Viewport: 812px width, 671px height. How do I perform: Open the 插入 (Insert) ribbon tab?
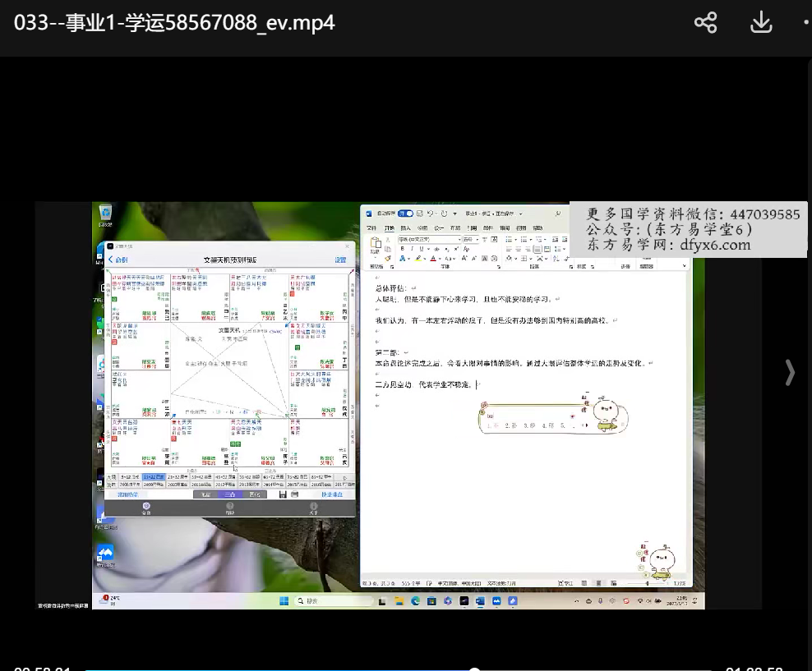click(405, 227)
